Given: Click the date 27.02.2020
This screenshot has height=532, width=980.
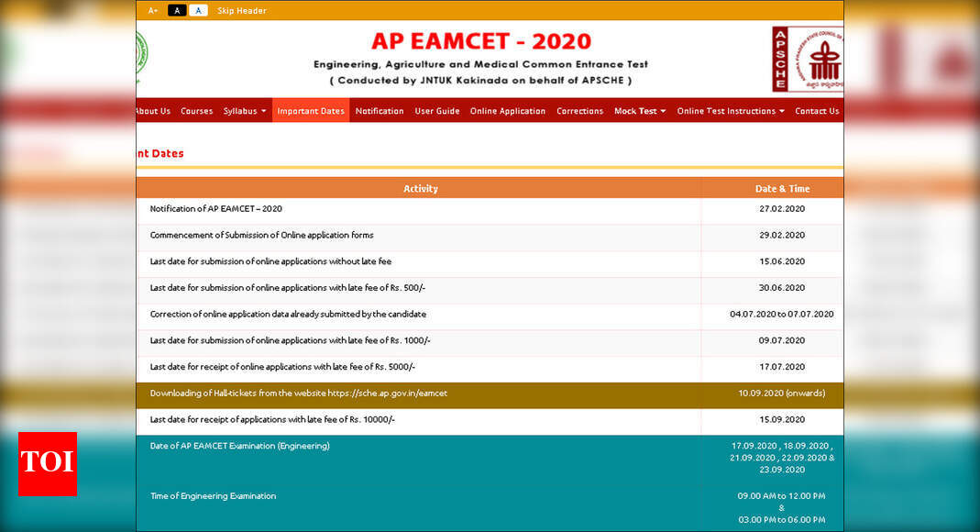Looking at the screenshot, I should 782,209.
